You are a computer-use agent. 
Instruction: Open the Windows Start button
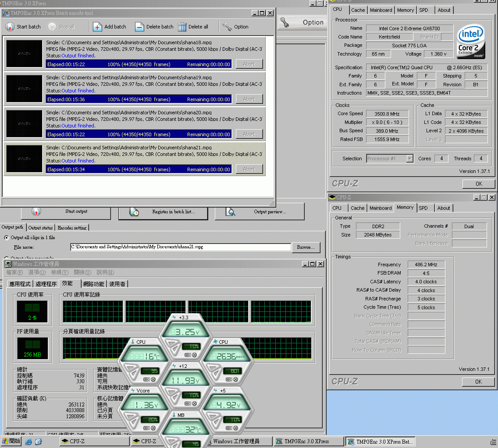click(x=11, y=441)
